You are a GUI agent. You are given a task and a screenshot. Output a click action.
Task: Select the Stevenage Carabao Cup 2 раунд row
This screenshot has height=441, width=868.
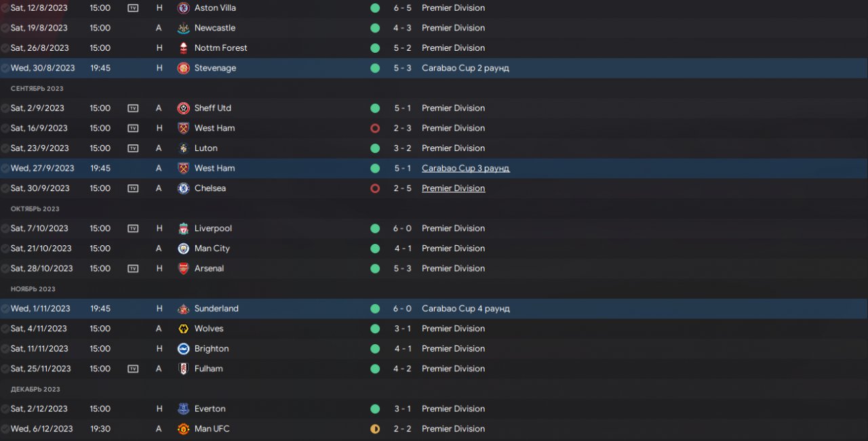point(610,68)
